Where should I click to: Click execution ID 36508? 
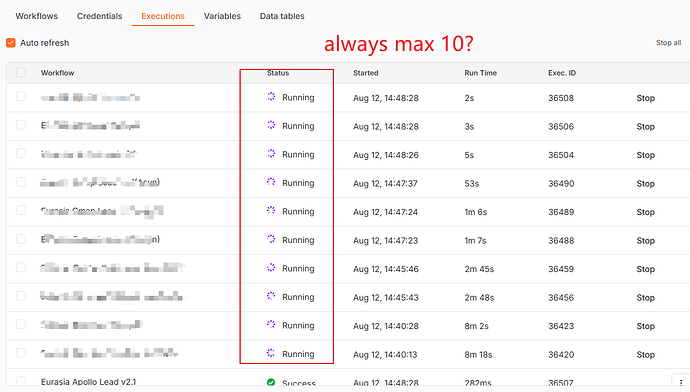561,98
